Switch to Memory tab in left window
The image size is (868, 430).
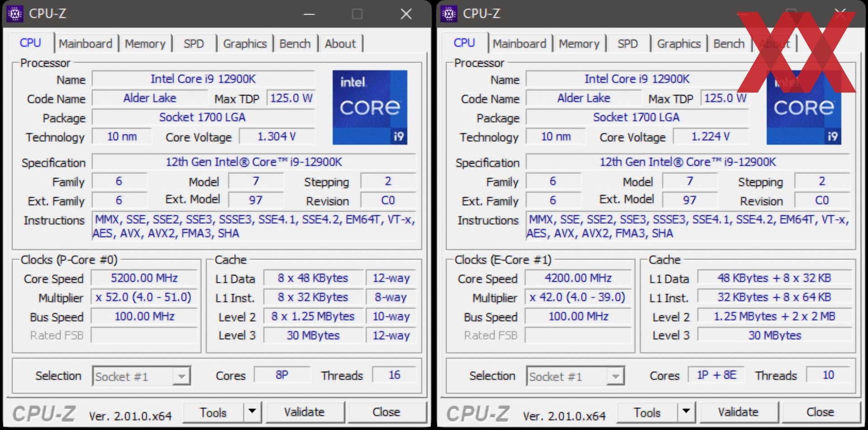(x=145, y=44)
